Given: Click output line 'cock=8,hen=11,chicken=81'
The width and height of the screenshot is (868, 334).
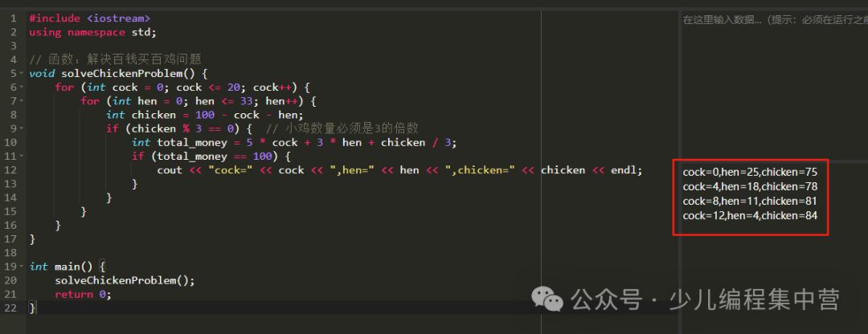Looking at the screenshot, I should (750, 201).
